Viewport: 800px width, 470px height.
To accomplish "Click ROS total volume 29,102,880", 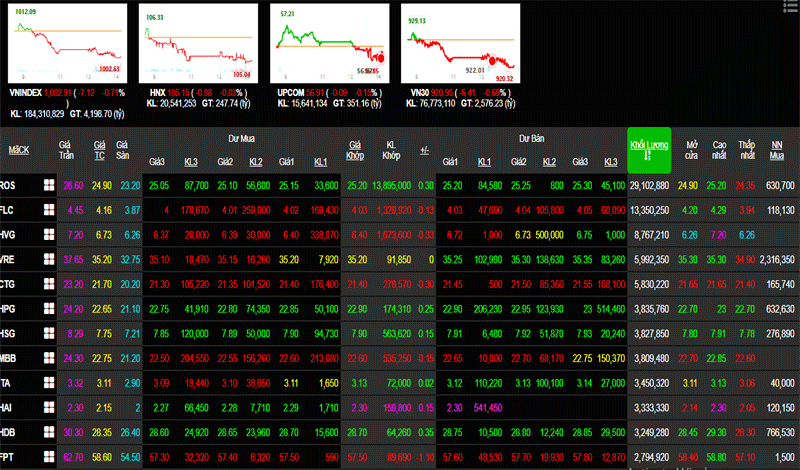I will click(x=649, y=185).
